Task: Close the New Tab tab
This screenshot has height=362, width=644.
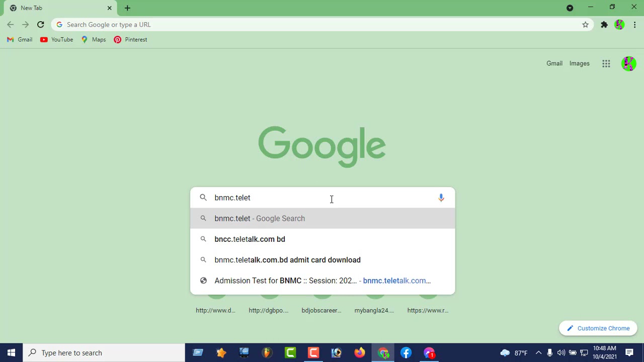Action: coord(109,8)
